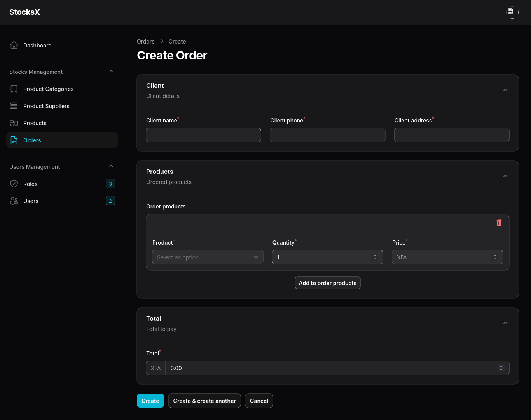Cancel order creation
The height and width of the screenshot is (420, 531).
[x=259, y=401]
